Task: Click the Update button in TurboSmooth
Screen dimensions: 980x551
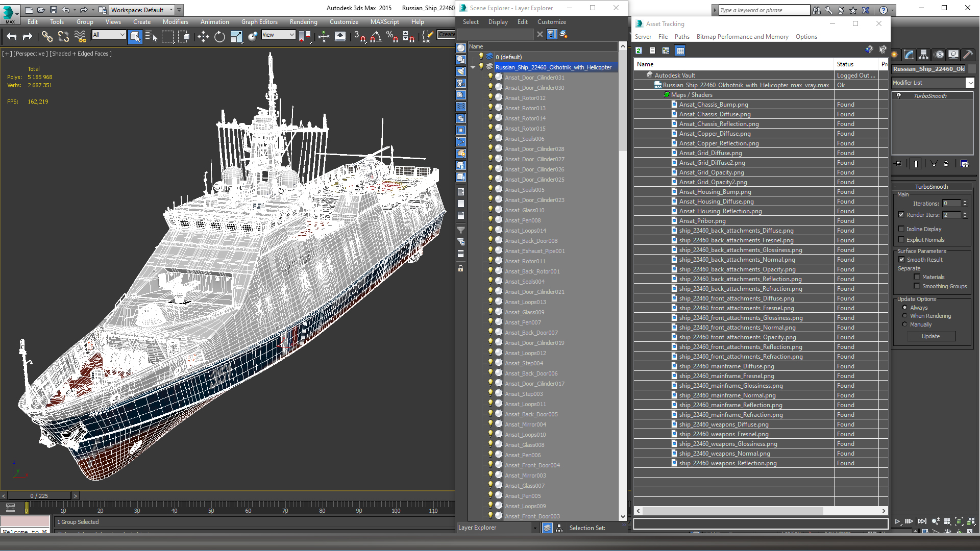Action: pyautogui.click(x=931, y=336)
